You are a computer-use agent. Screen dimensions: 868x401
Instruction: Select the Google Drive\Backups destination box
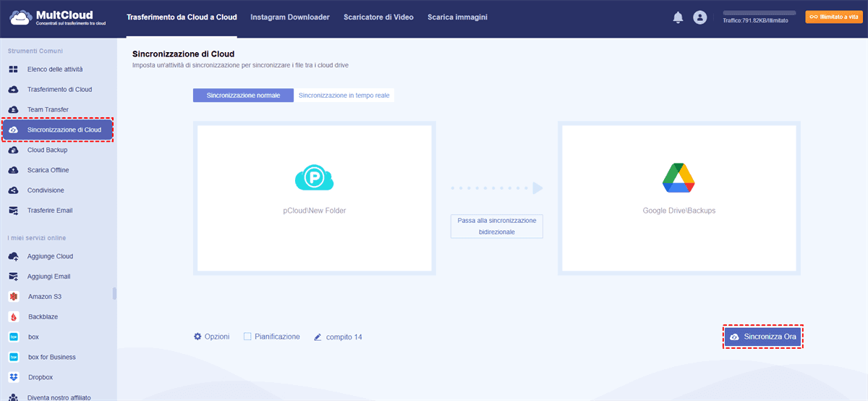point(678,198)
